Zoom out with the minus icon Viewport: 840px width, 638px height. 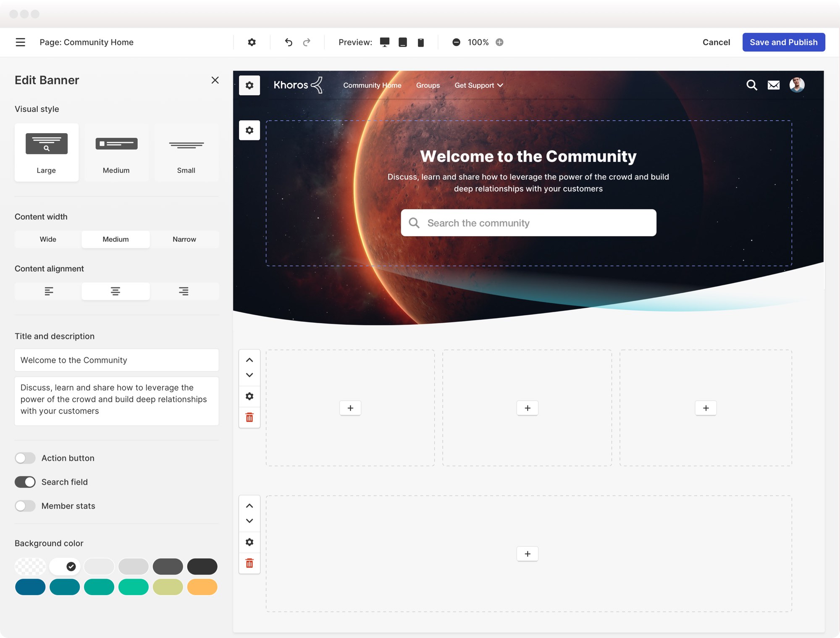click(456, 42)
